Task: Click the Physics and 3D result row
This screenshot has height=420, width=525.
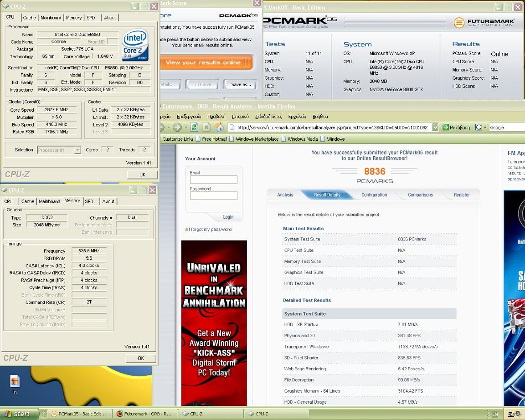Action: point(369,336)
